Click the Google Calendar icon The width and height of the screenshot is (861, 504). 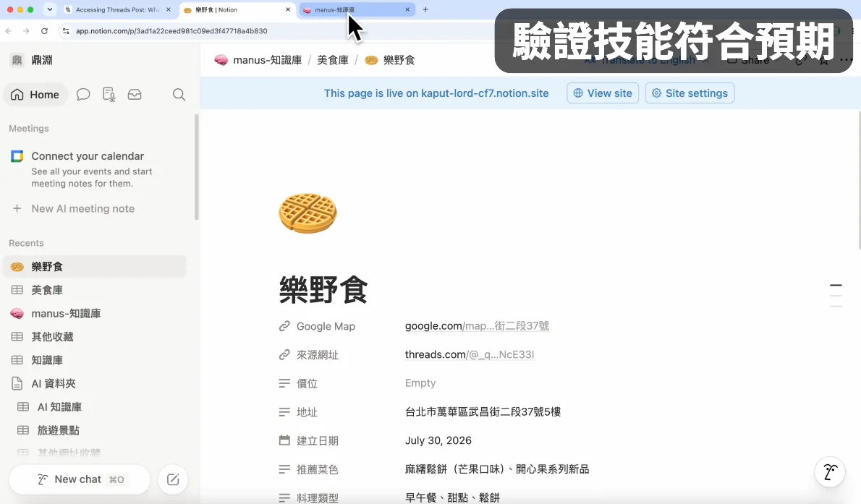[x=17, y=156]
